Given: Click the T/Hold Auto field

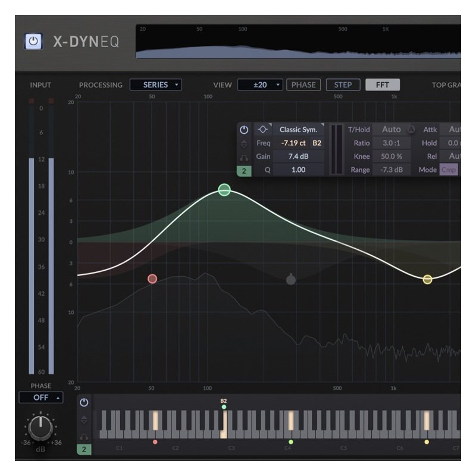Looking at the screenshot, I should click(392, 129).
